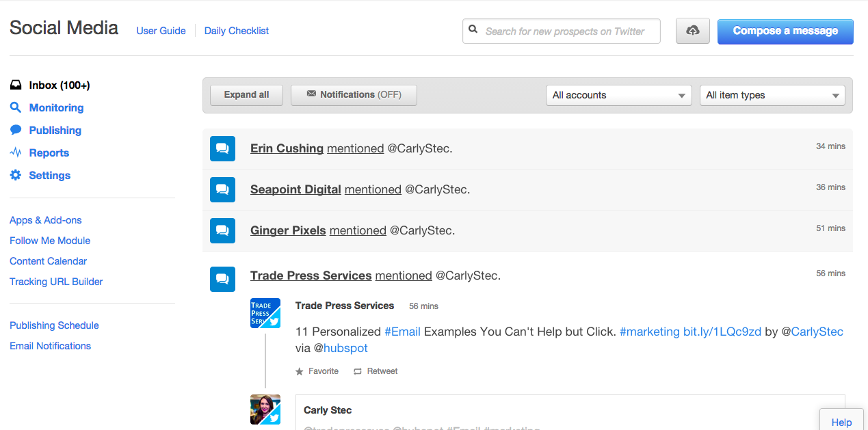Click the @CarlyStec mention in tweet text

[813, 332]
